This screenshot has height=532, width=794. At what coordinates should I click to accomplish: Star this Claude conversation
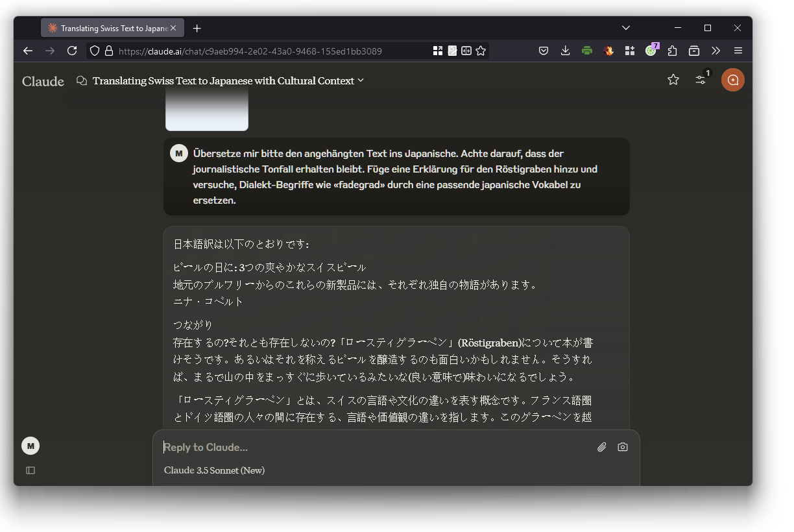673,80
